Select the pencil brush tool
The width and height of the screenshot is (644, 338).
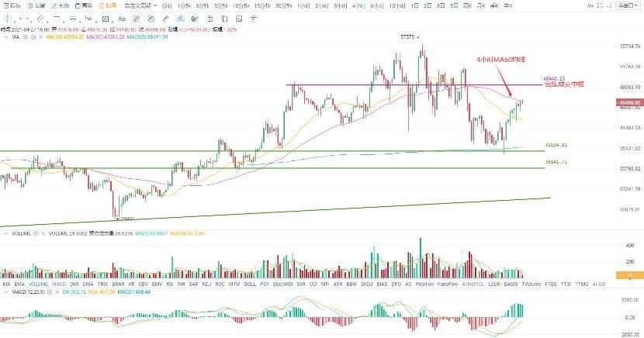click(x=165, y=19)
